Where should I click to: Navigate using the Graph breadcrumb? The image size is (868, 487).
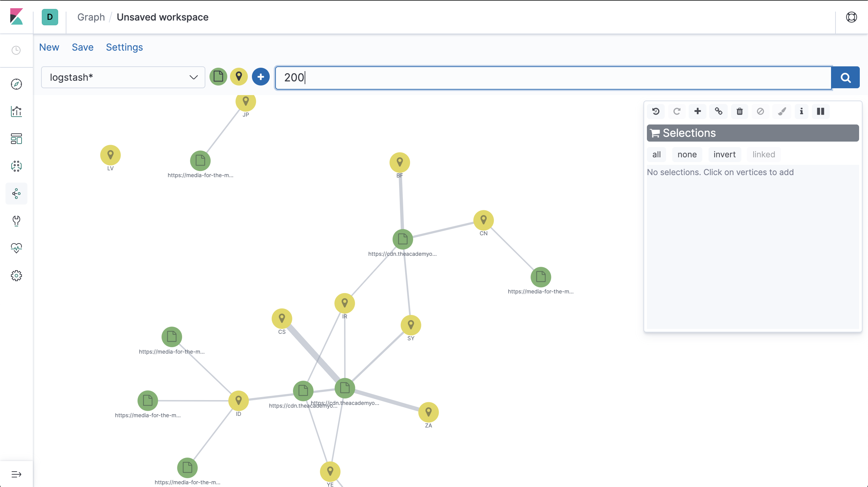pos(91,17)
